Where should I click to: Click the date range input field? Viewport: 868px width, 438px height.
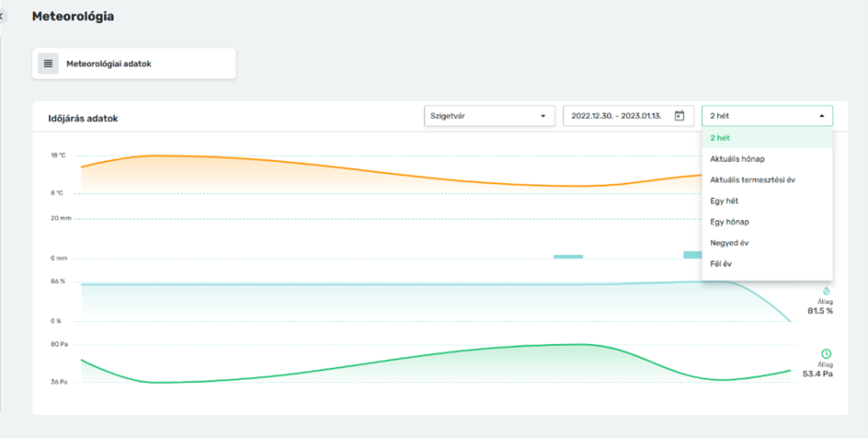(x=619, y=116)
